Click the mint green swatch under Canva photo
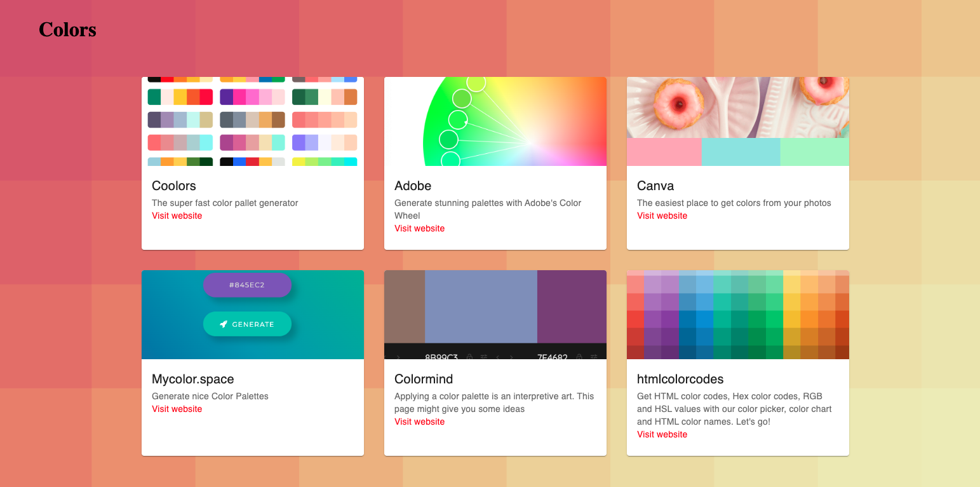 coord(815,152)
